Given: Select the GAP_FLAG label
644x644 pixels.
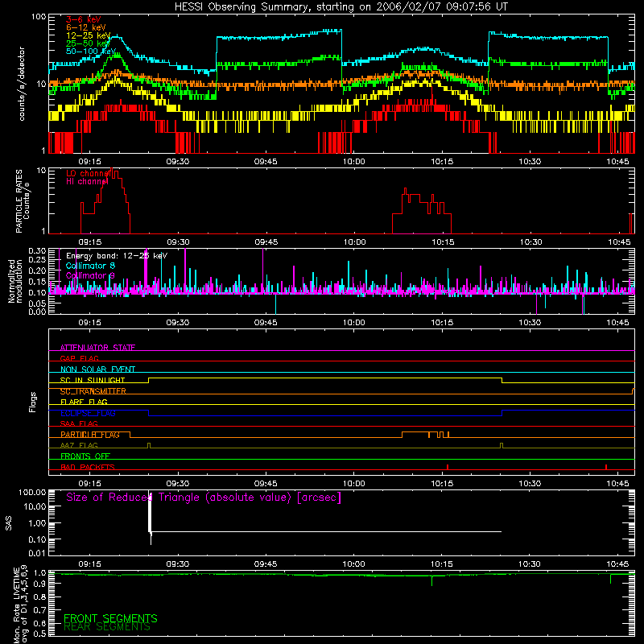Looking at the screenshot, I should point(79,358).
